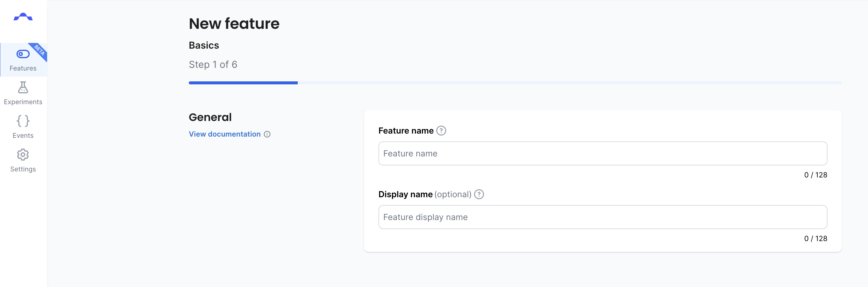868x287 pixels.
Task: Click the info icon beside View documentation
Action: (x=267, y=134)
